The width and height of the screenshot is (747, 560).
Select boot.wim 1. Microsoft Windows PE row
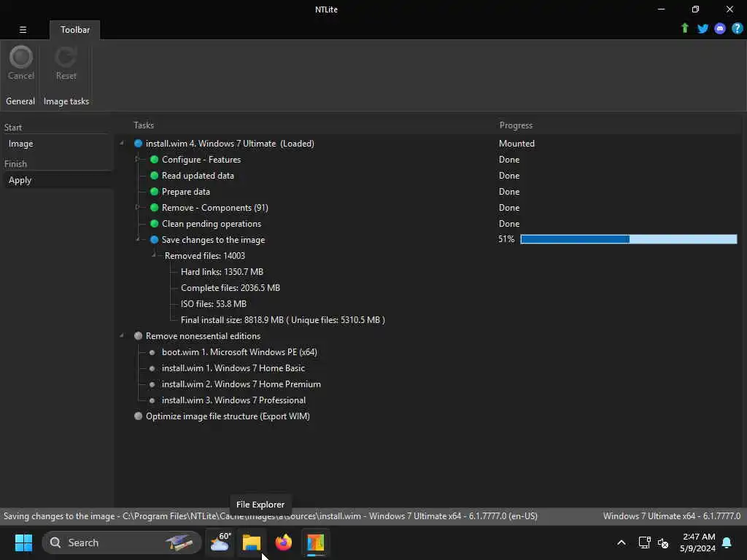click(x=239, y=352)
